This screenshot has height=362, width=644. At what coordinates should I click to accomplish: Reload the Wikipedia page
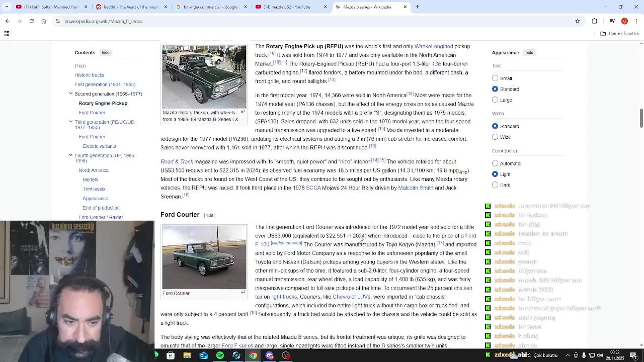click(31, 21)
